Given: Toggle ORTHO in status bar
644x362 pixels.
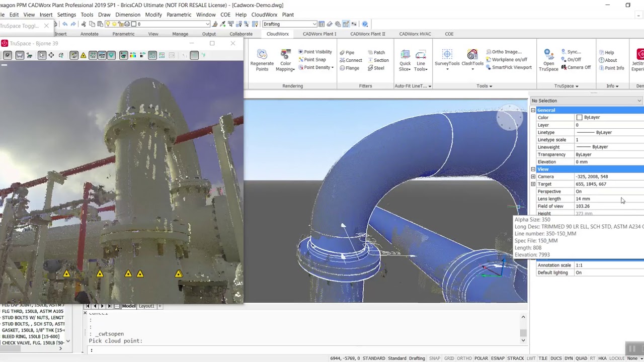Looking at the screenshot, I should click(464, 358).
